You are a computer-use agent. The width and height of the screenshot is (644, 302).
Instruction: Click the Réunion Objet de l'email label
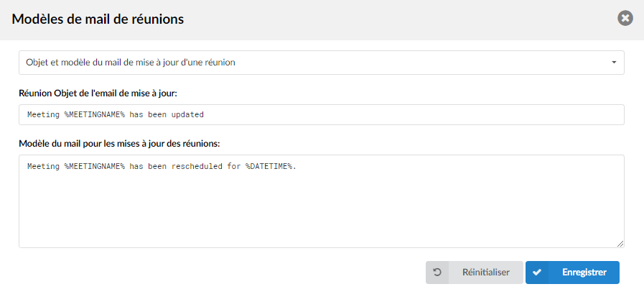(98, 93)
